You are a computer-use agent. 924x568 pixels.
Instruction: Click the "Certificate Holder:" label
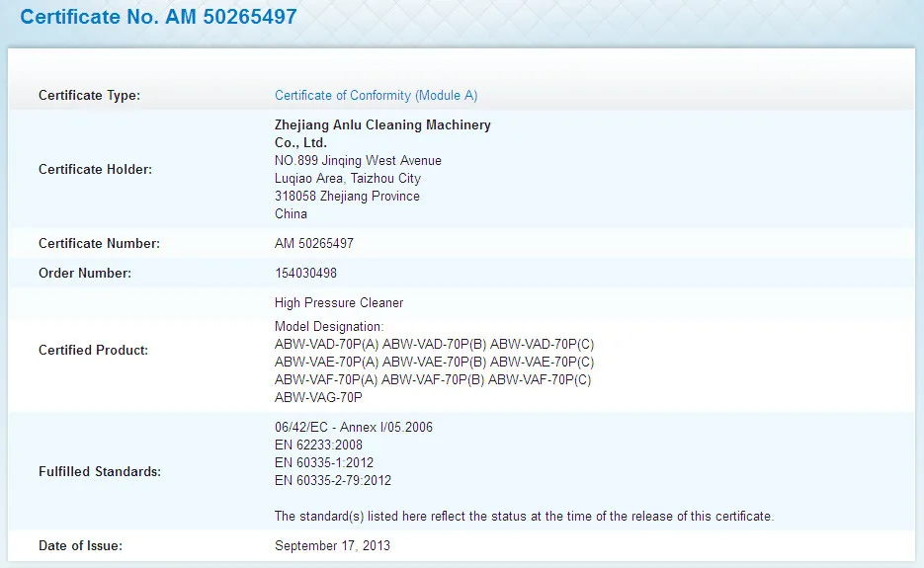(x=96, y=170)
